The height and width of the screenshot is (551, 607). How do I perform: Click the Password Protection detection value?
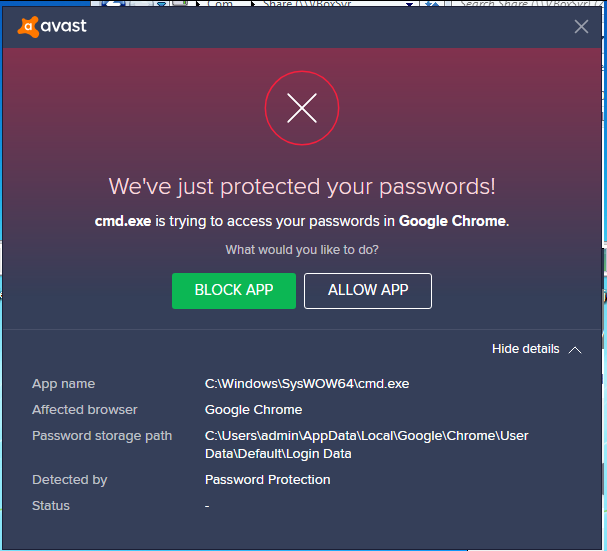click(267, 480)
